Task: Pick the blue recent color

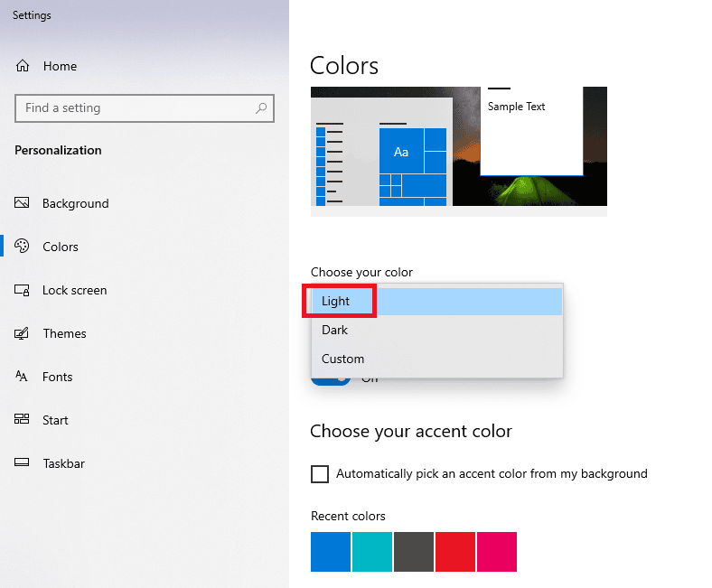Action: 331,552
